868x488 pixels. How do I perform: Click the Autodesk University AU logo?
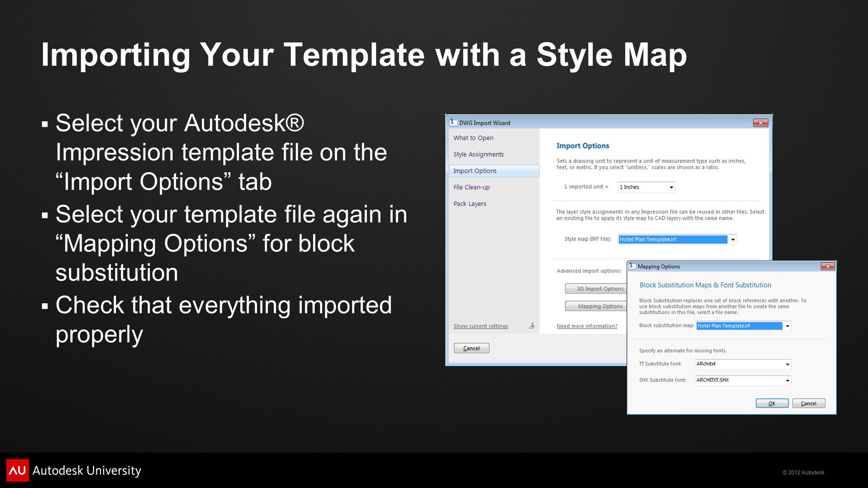pos(18,470)
